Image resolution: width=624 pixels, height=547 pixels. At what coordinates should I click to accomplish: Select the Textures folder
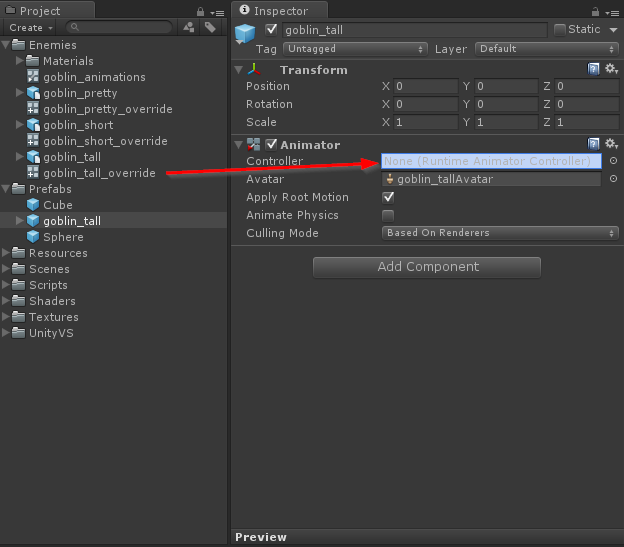click(113, 317)
